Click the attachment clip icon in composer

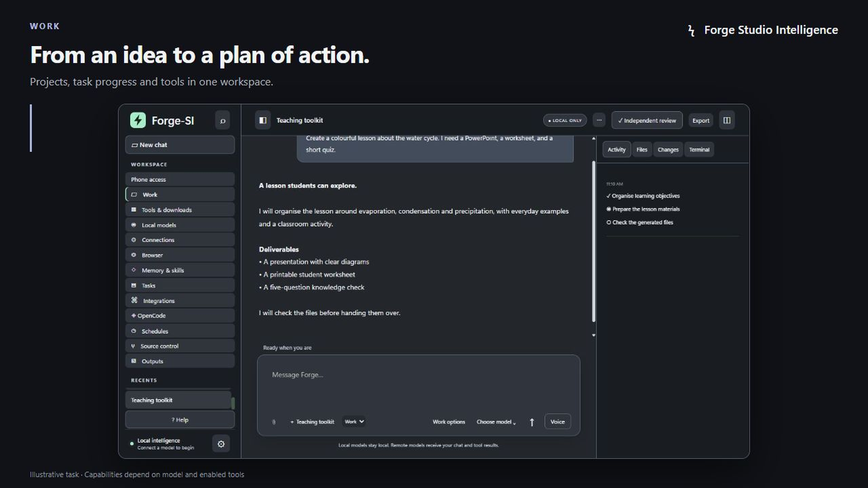click(273, 422)
